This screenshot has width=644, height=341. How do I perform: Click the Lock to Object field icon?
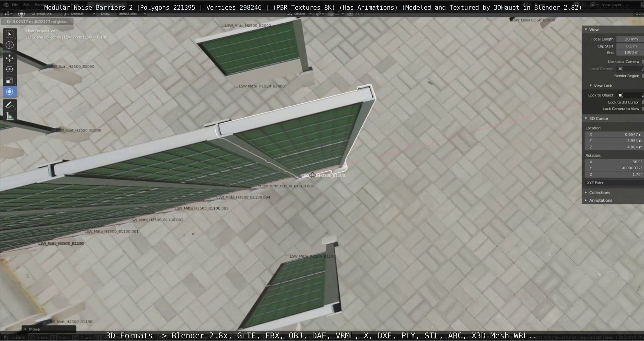coord(620,95)
